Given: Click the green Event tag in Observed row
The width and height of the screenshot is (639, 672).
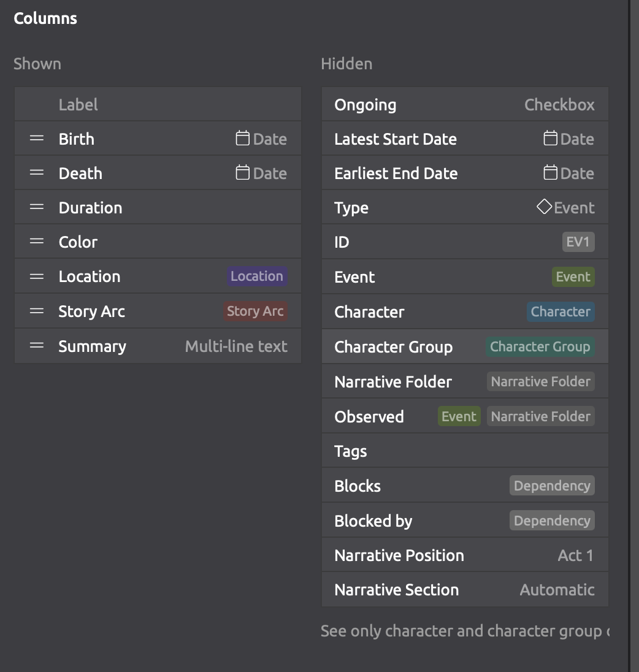Looking at the screenshot, I should click(x=459, y=417).
